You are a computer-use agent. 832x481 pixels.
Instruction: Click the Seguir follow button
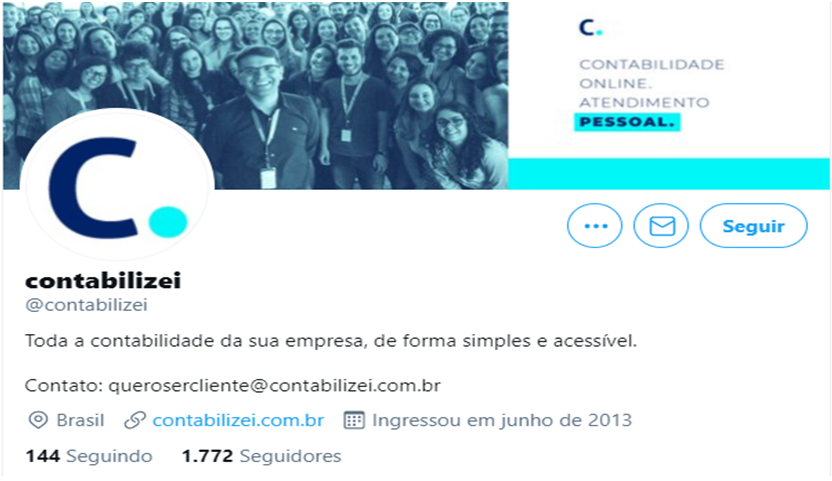[753, 226]
